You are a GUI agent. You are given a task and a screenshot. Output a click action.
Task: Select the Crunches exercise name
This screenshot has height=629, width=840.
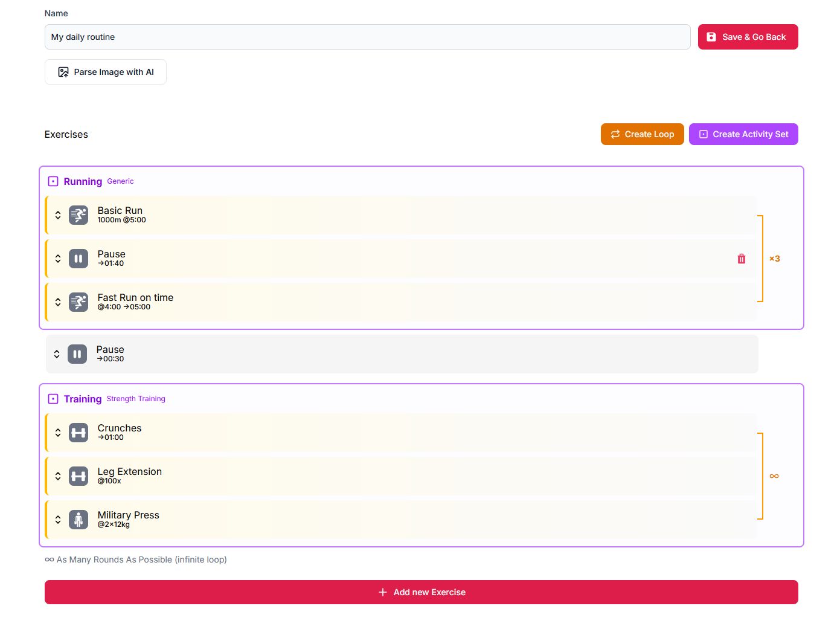[120, 428]
